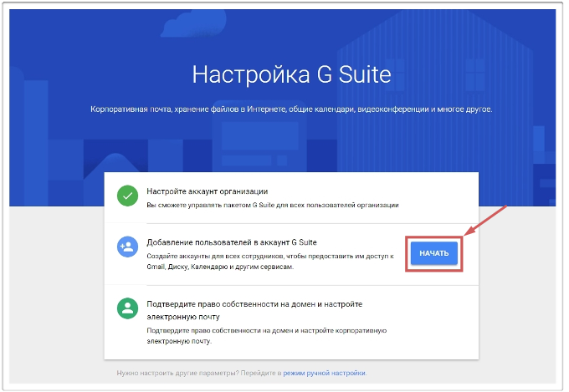Open the режим ручной настройки link
Image resolution: width=569 pixels, height=392 pixels.
pos(325,373)
